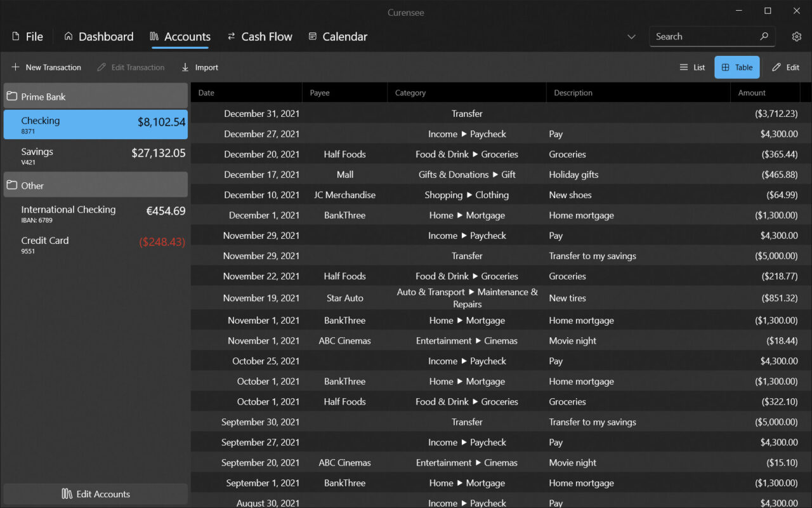Open the Calendar tab
This screenshot has height=508, width=812.
point(338,37)
